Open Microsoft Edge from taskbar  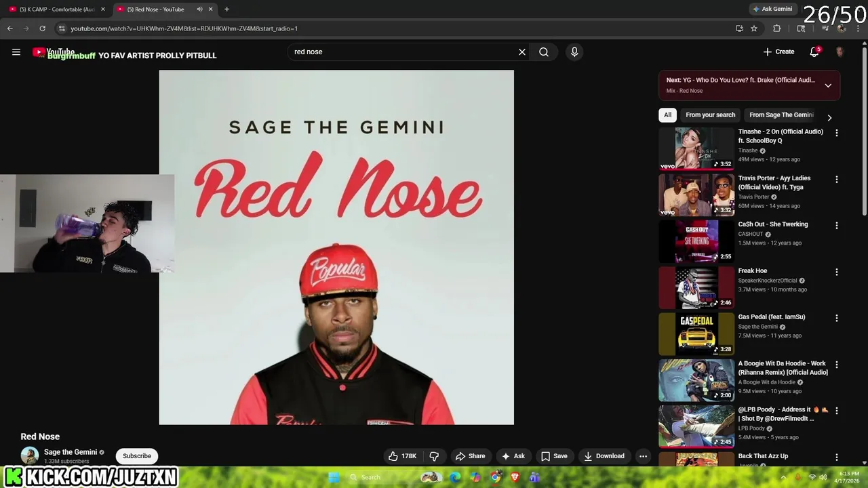[x=455, y=477]
